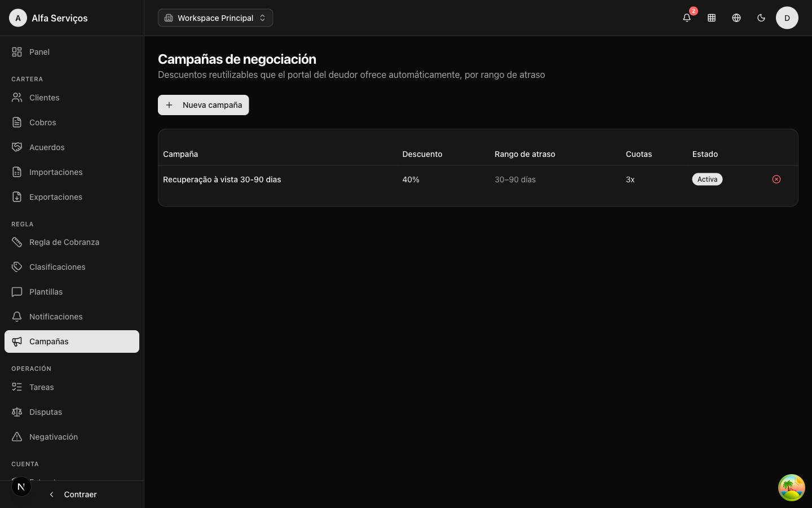Open Clientes section
This screenshot has height=508, width=812.
click(x=72, y=98)
